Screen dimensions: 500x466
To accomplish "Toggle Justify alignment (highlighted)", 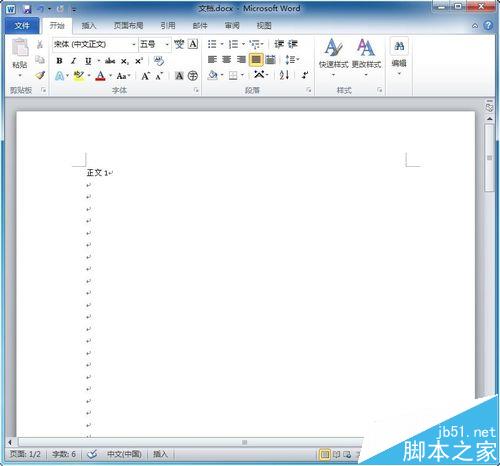I will click(x=256, y=60).
